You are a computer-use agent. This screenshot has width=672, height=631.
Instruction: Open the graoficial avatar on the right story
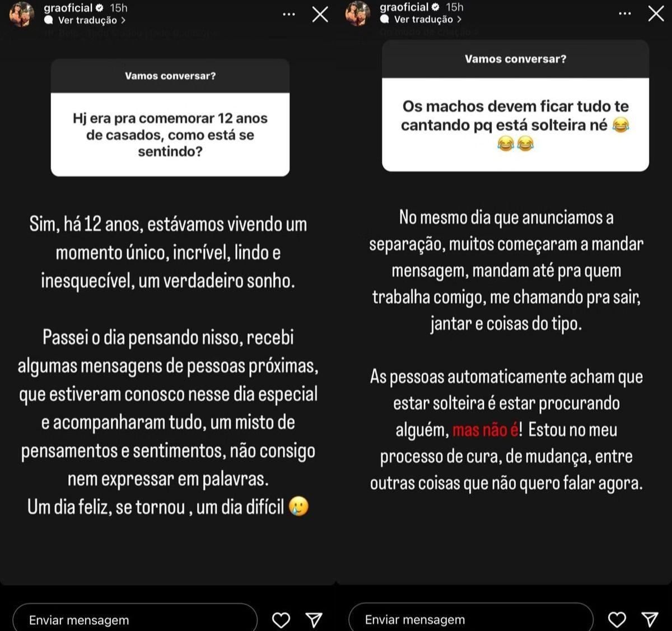(x=358, y=13)
